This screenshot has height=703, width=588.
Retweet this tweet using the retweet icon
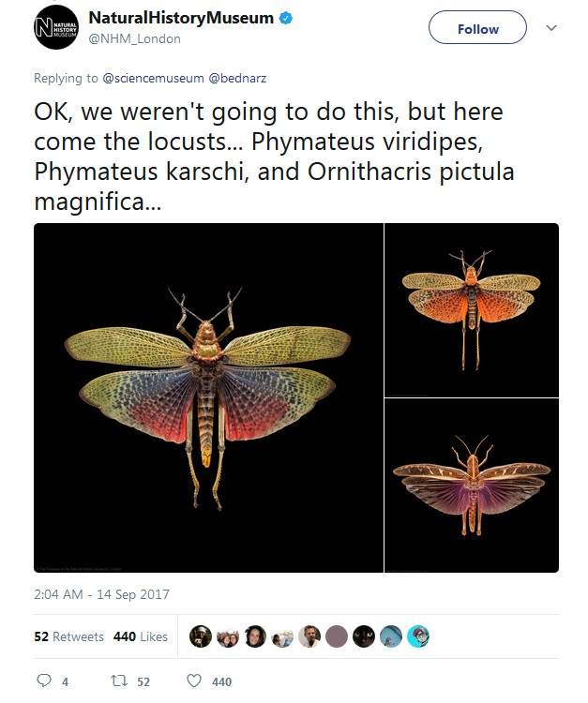click(119, 681)
